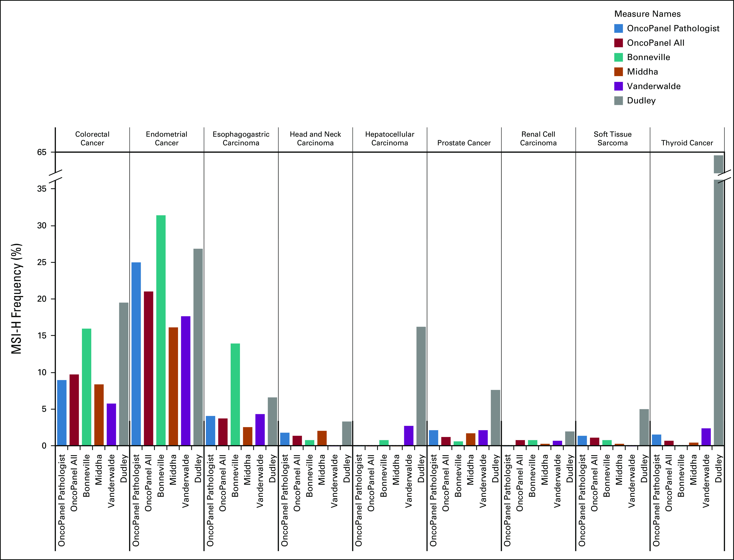
Task: Click the 'Esophagogastric Carcinoma' panel header
Action: [x=241, y=138]
